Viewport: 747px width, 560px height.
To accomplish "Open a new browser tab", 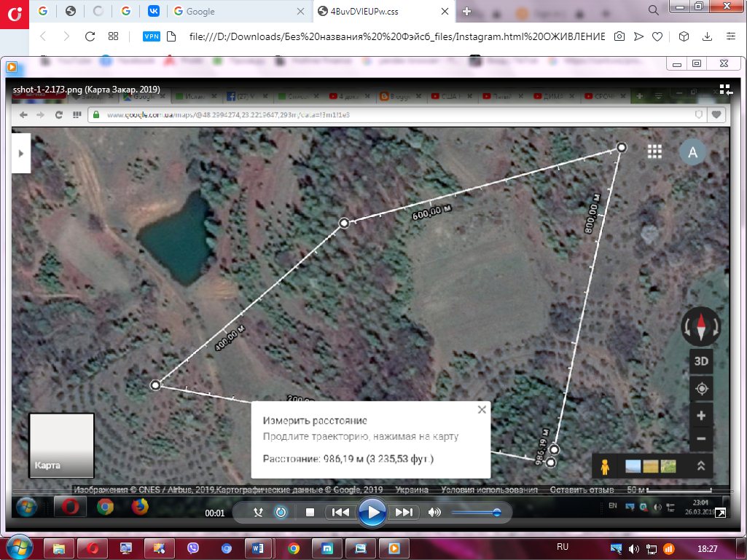I will 467,12.
